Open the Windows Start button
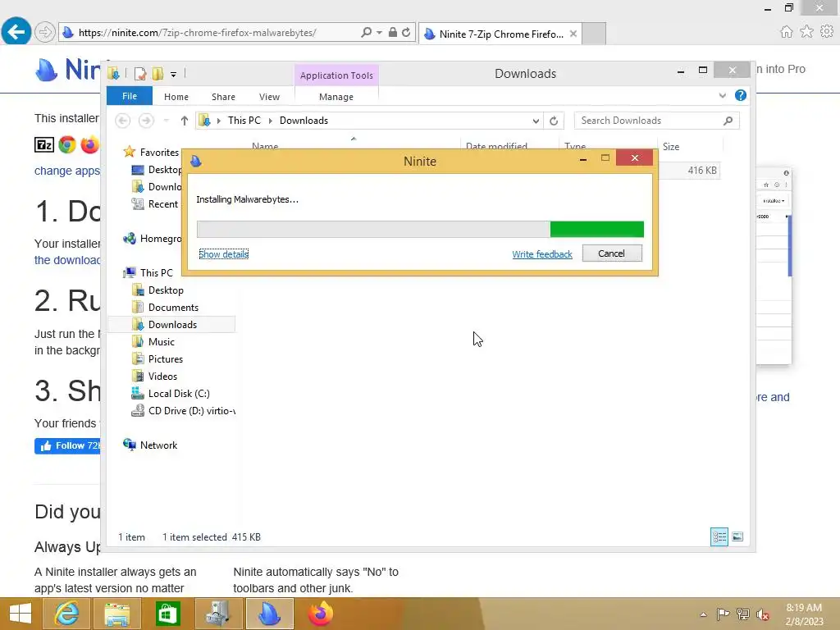This screenshot has height=630, width=840. pyautogui.click(x=20, y=614)
